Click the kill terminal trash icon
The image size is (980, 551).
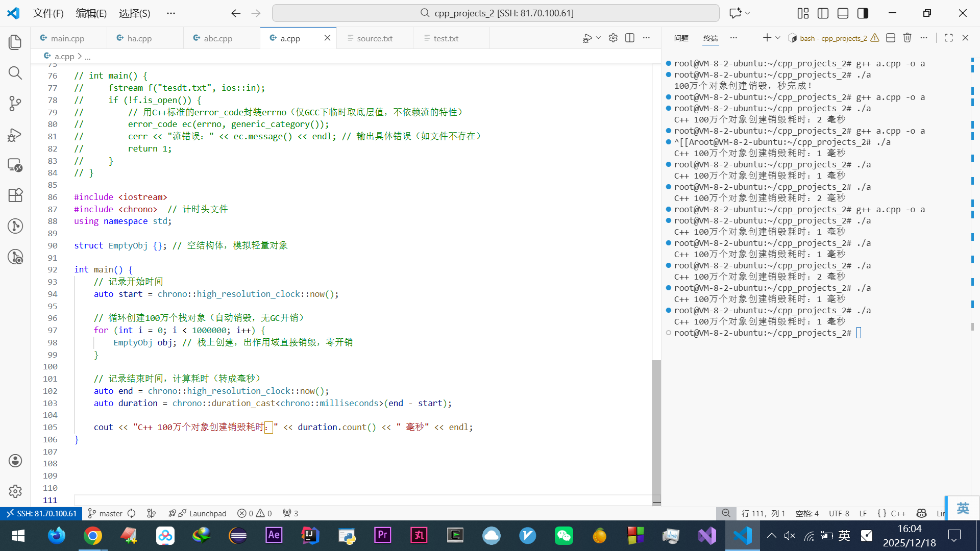pyautogui.click(x=907, y=38)
